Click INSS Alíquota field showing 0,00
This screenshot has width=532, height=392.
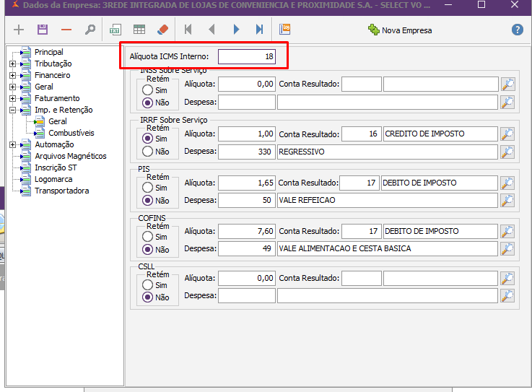(x=247, y=84)
